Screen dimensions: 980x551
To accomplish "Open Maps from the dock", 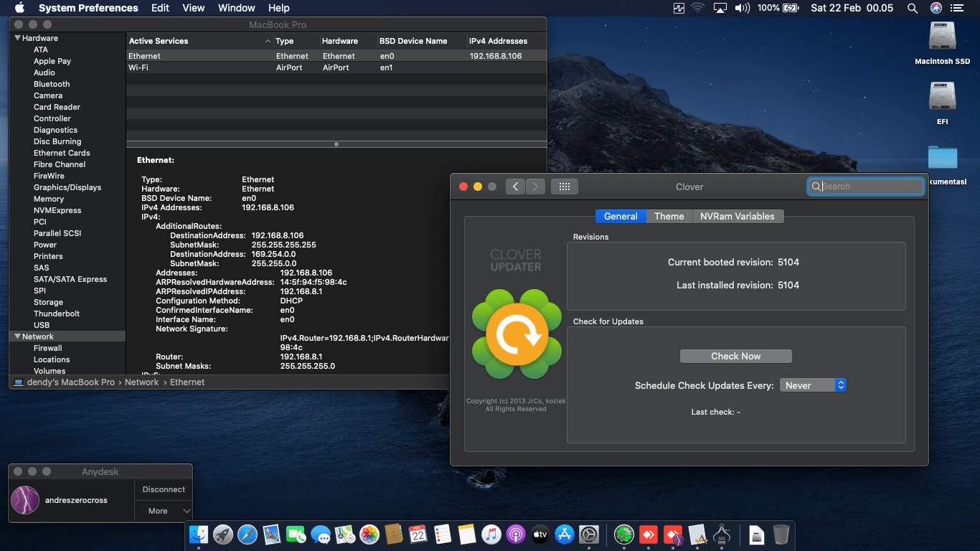I will [x=345, y=534].
